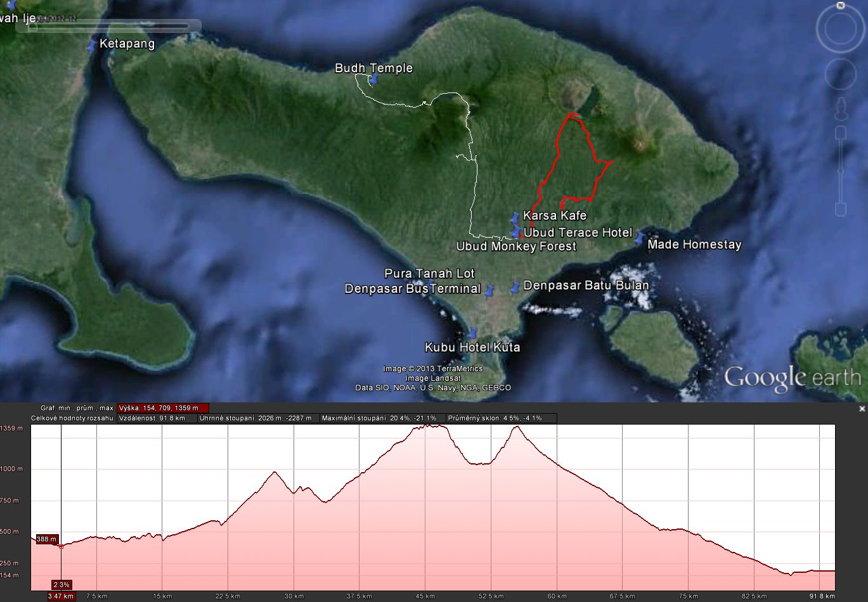Close the elevation profile panel
This screenshot has height=602, width=868.
[x=862, y=409]
